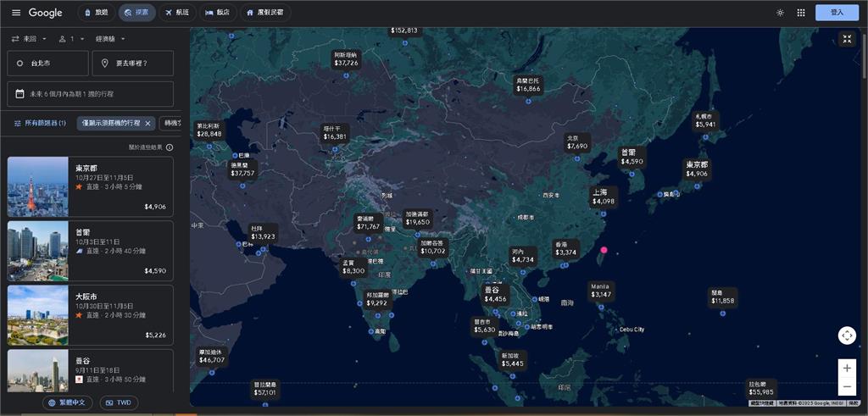Select 關島 $11,858 map marker

(x=723, y=297)
